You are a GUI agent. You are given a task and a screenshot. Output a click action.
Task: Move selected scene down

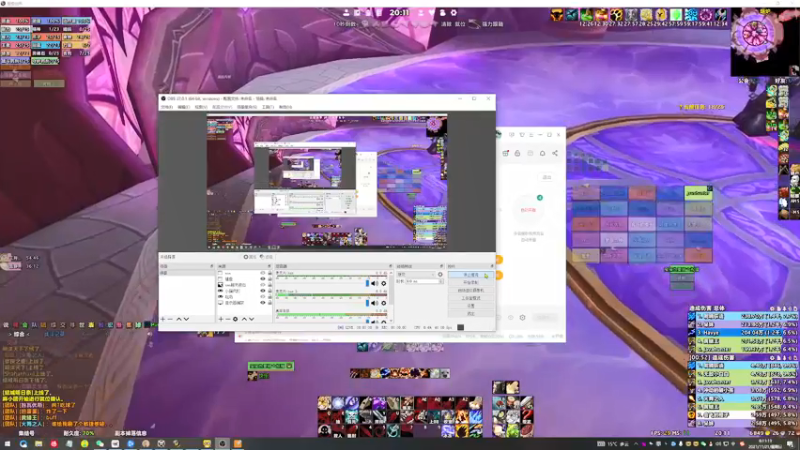186,319
